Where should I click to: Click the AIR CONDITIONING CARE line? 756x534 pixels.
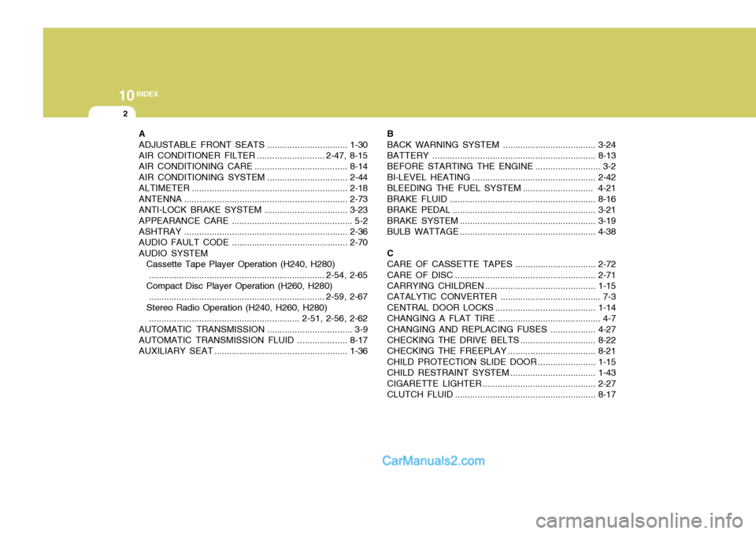tap(253, 166)
